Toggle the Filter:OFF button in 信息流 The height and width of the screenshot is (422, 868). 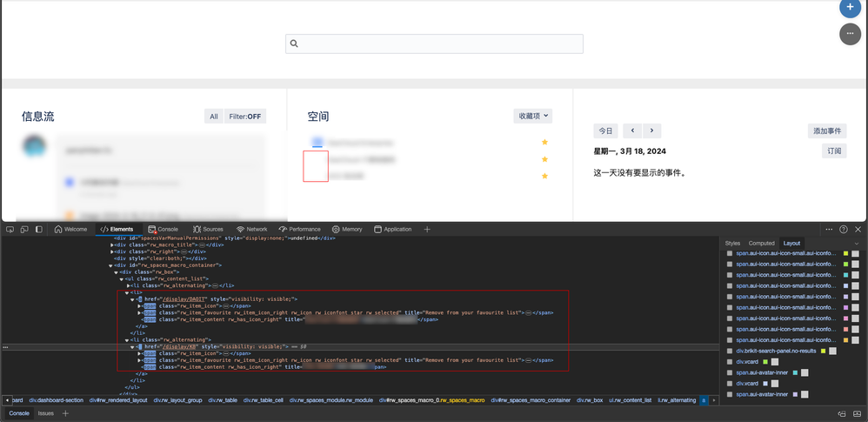[x=245, y=117]
